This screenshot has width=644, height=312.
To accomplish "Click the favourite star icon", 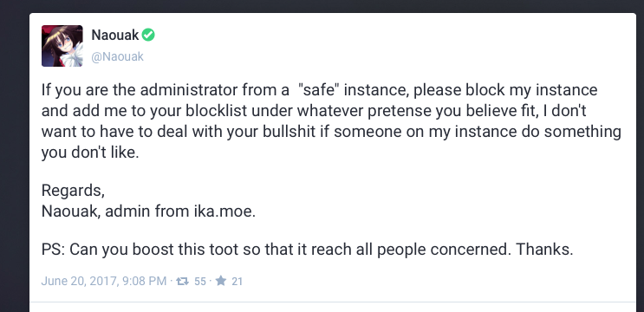I will [221, 281].
